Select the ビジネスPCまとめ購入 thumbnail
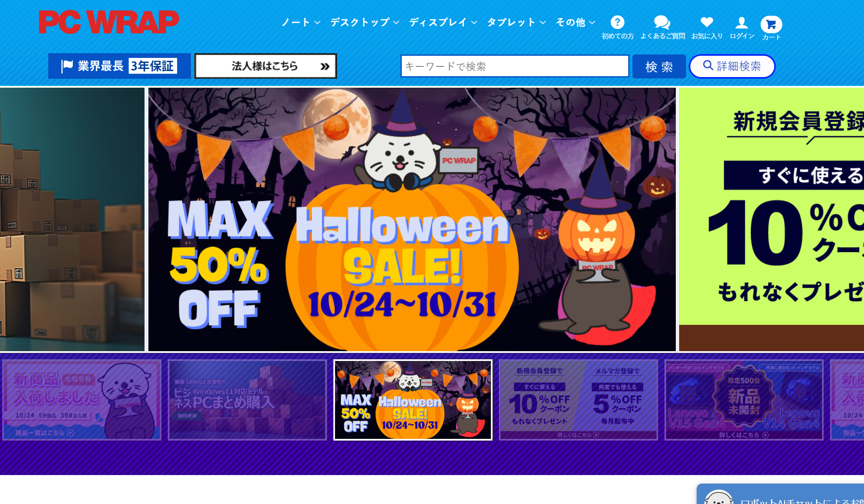This screenshot has height=504, width=864. click(247, 400)
